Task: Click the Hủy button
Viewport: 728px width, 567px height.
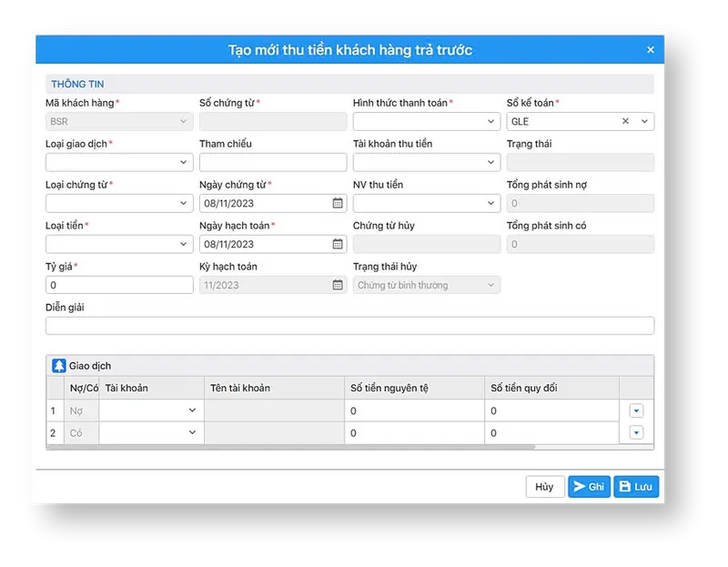Action: pos(544,487)
